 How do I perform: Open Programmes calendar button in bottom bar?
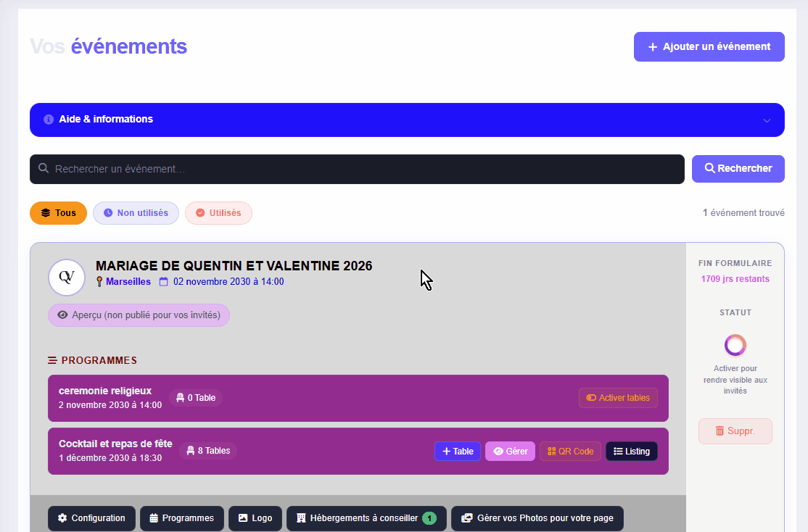181,518
